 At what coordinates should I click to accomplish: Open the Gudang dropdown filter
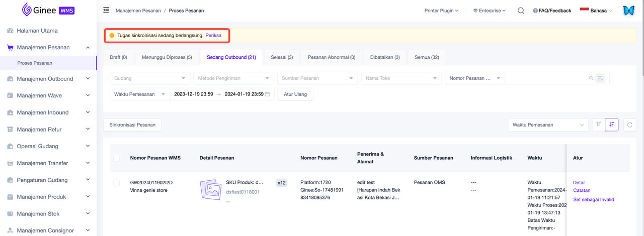pyautogui.click(x=150, y=78)
